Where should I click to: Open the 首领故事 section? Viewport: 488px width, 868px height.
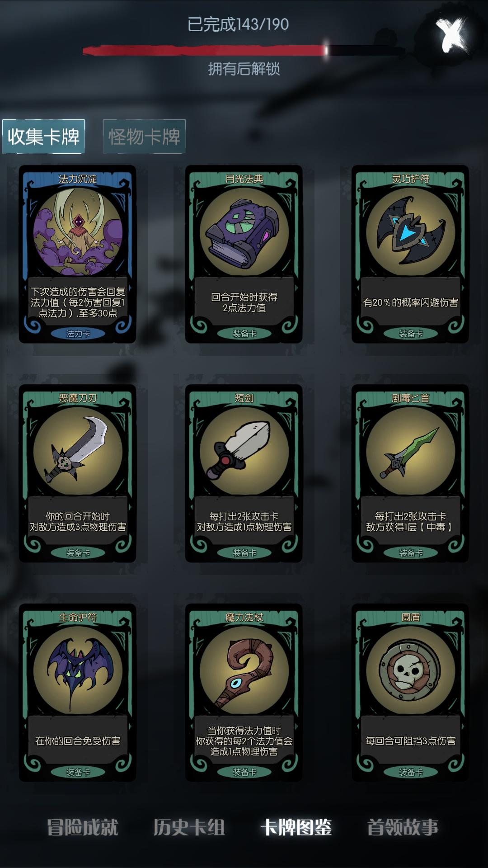(x=403, y=827)
